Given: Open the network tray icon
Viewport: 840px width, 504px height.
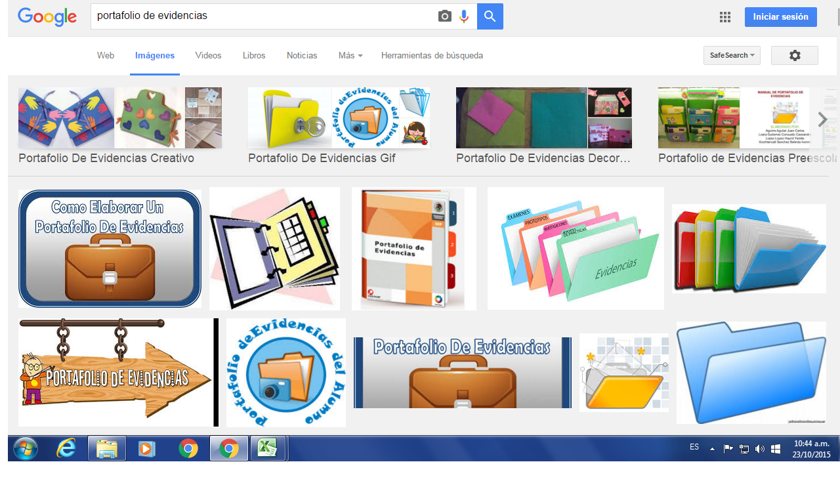Looking at the screenshot, I should tap(744, 449).
